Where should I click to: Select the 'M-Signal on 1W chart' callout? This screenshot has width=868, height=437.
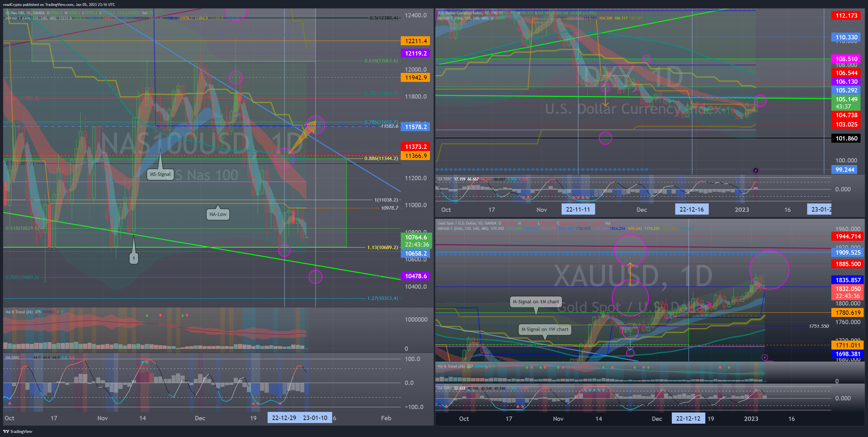(545, 329)
